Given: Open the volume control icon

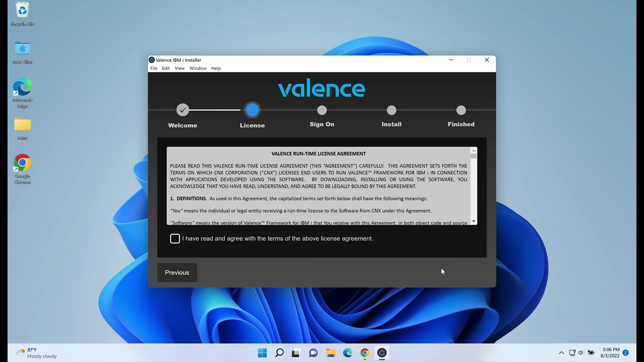Looking at the screenshot, I should click(x=581, y=353).
